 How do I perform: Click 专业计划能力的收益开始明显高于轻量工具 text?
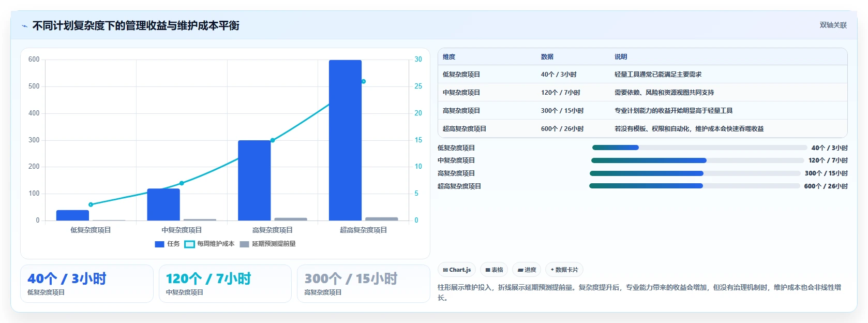[674, 111]
